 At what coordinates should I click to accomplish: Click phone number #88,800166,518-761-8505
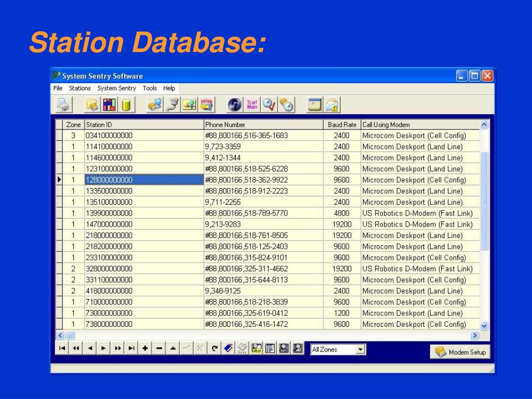pos(263,235)
